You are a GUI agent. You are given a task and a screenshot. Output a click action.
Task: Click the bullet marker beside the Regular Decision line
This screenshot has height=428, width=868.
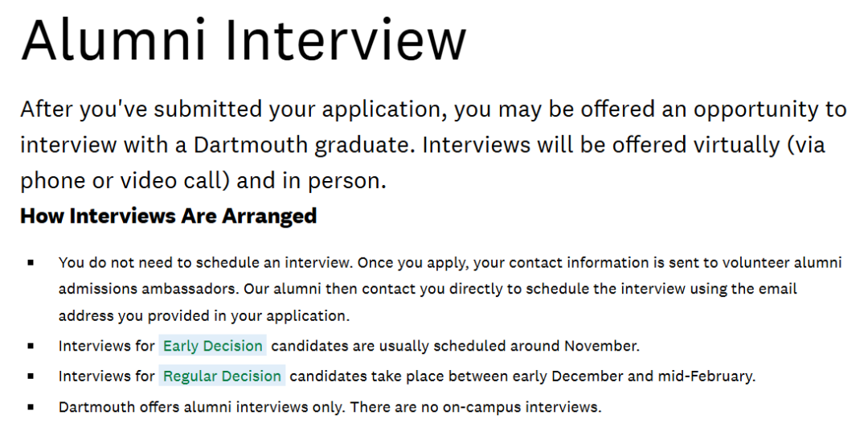[31, 377]
